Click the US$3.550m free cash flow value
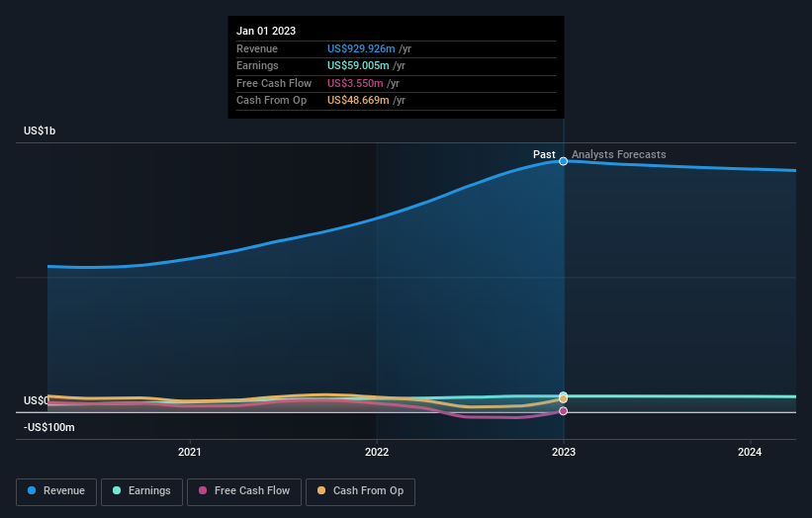This screenshot has width=812, height=518. pyautogui.click(x=355, y=83)
